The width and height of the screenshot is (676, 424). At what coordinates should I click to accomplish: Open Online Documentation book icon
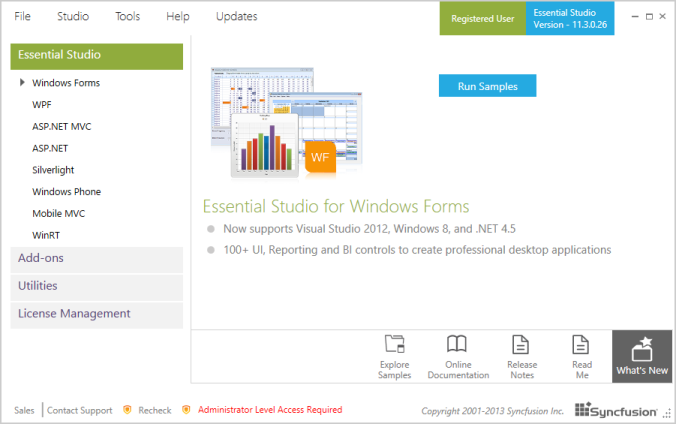point(457,344)
